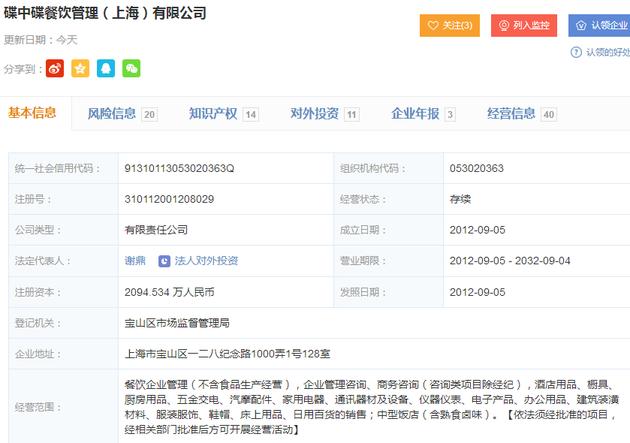View the 企业年报 tab
Screen dimensions: 630x443
(423, 114)
